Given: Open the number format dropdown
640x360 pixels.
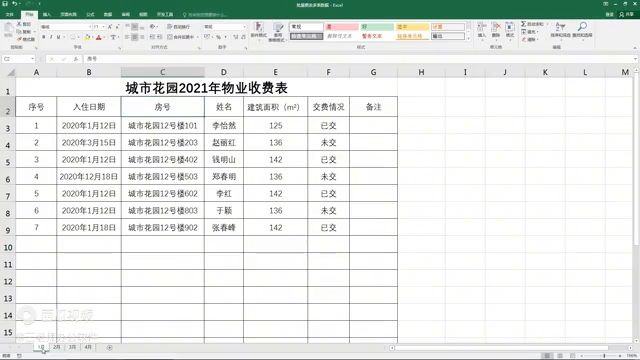Looking at the screenshot, I should tap(244, 27).
